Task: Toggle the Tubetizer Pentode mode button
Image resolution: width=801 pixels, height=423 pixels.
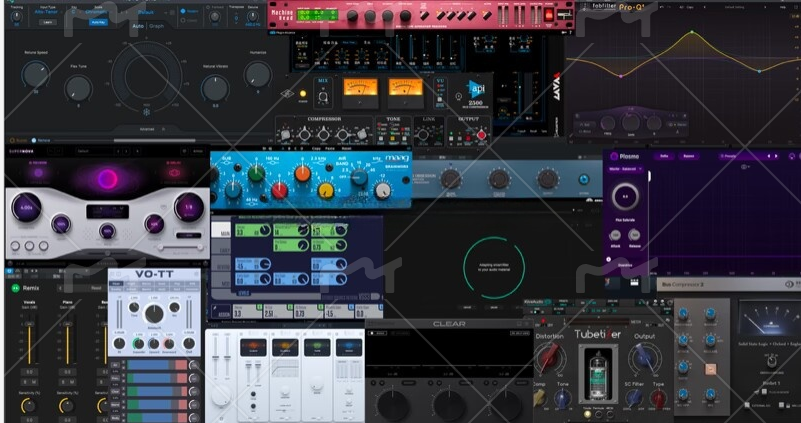Action: point(599,414)
